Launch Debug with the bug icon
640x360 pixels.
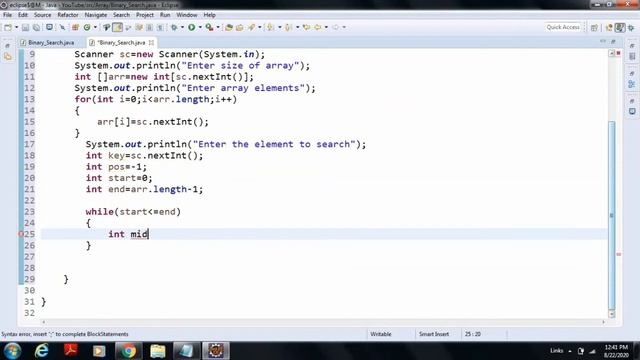point(174,27)
